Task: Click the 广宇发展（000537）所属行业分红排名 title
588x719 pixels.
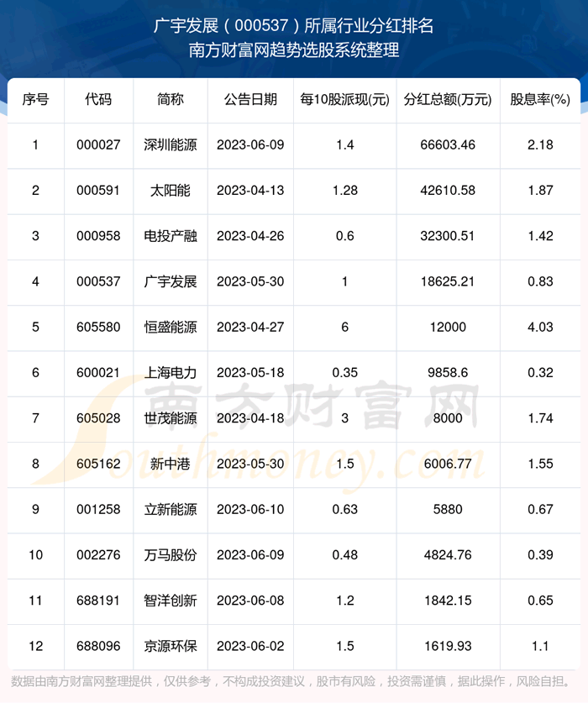Action: (x=294, y=26)
